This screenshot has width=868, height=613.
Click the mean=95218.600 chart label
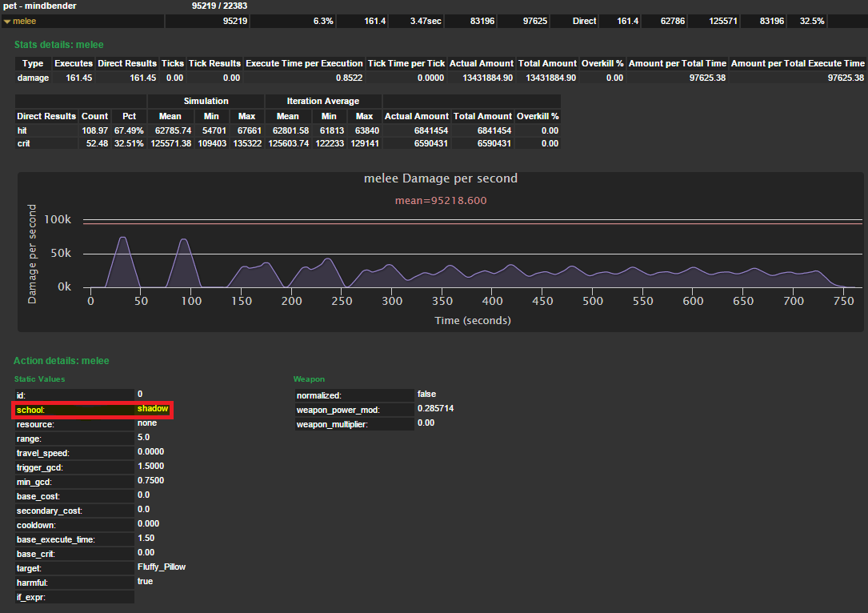point(440,200)
